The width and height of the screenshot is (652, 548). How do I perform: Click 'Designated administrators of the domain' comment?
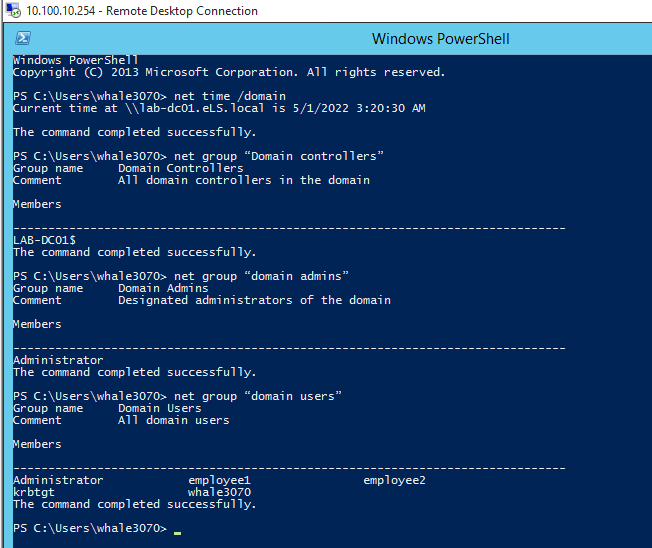pyautogui.click(x=254, y=300)
